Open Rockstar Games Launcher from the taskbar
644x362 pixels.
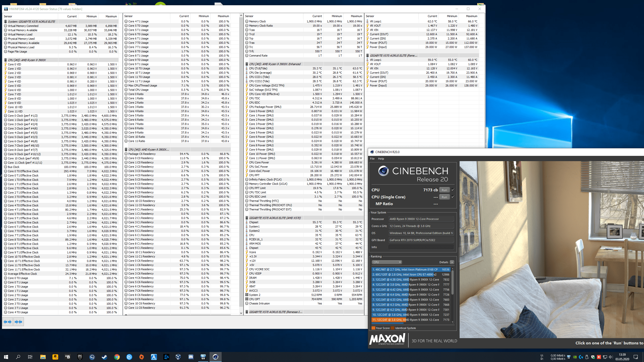(55, 357)
